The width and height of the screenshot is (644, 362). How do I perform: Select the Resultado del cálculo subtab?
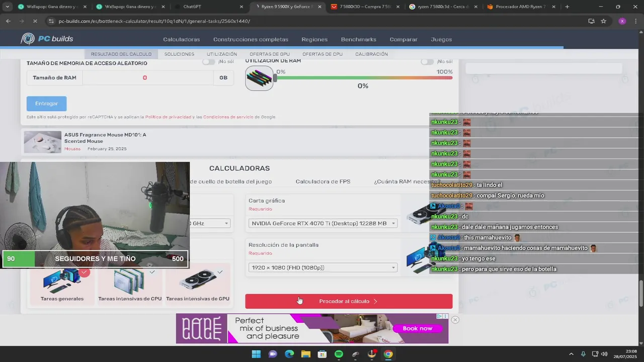121,54
